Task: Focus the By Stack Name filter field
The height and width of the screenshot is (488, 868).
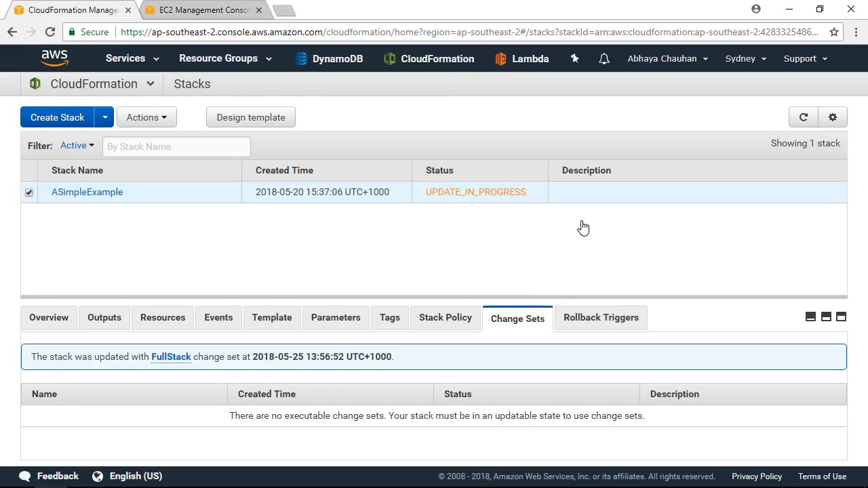Action: point(176,146)
